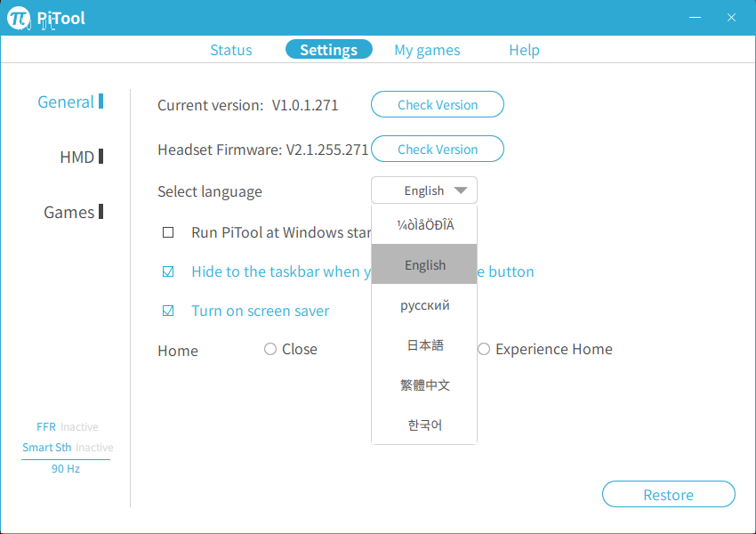The width and height of the screenshot is (756, 534).
Task: Open the Settings tab
Action: (x=329, y=49)
